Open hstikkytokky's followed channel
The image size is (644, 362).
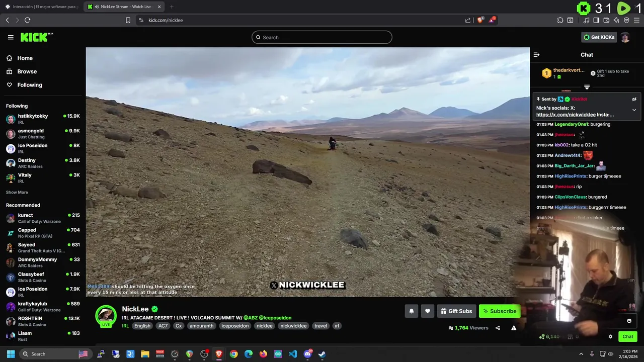tap(43, 119)
